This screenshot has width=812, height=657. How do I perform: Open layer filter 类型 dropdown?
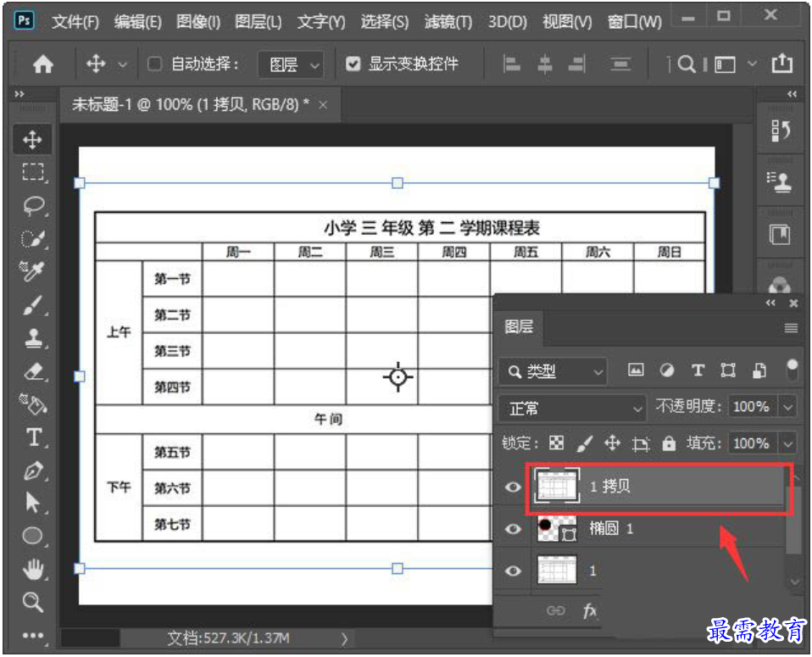click(553, 371)
